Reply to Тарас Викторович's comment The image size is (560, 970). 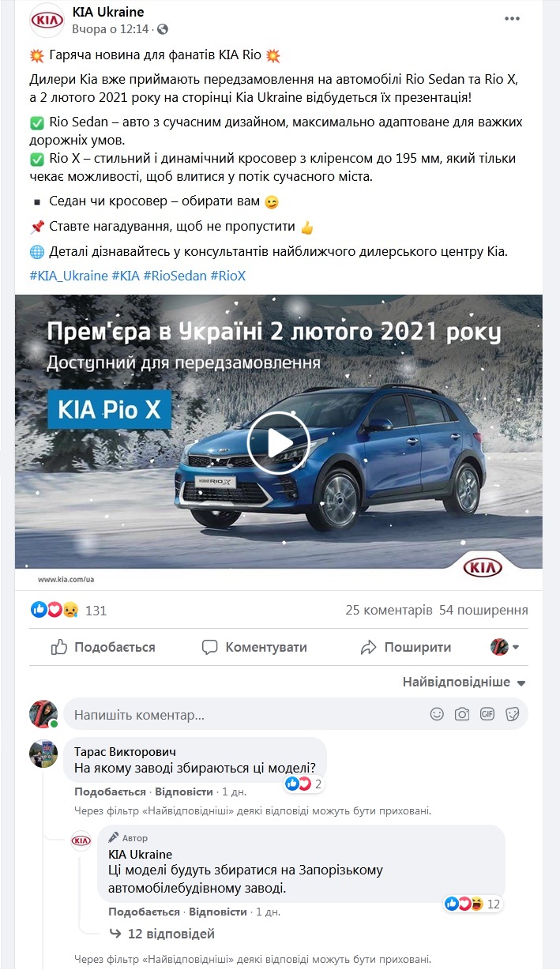click(184, 791)
